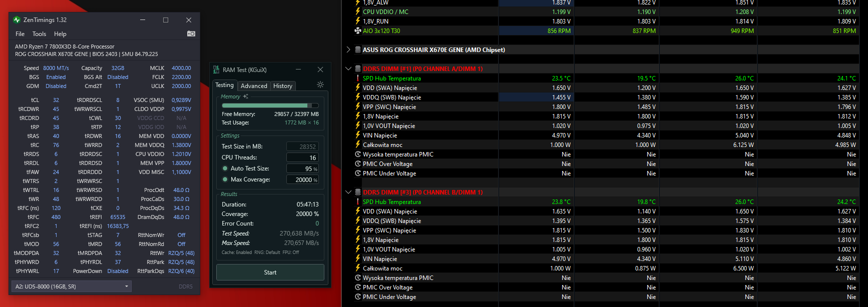Switch to the Advanced tab in RAM Test
The width and height of the screenshot is (868, 307).
[254, 86]
